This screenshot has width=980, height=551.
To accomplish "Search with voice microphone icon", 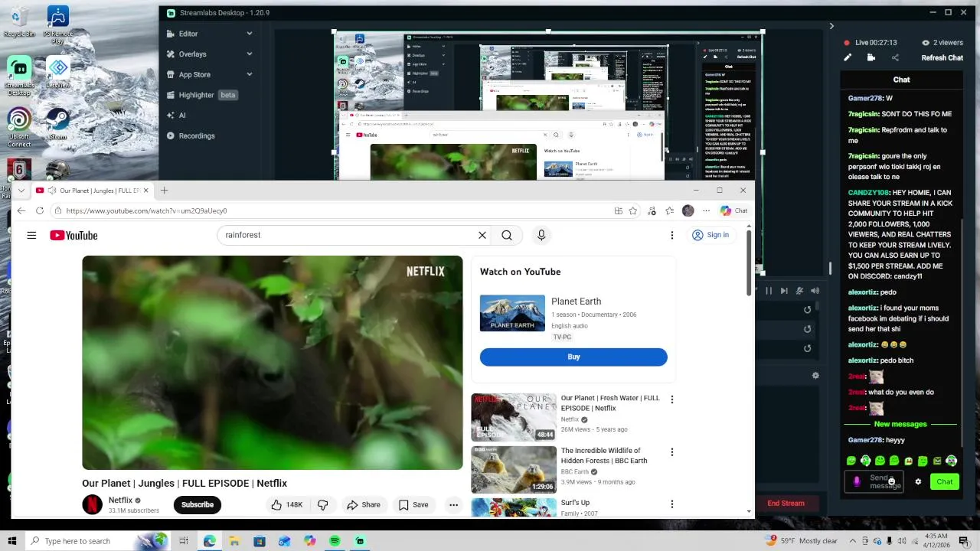I will [x=541, y=235].
